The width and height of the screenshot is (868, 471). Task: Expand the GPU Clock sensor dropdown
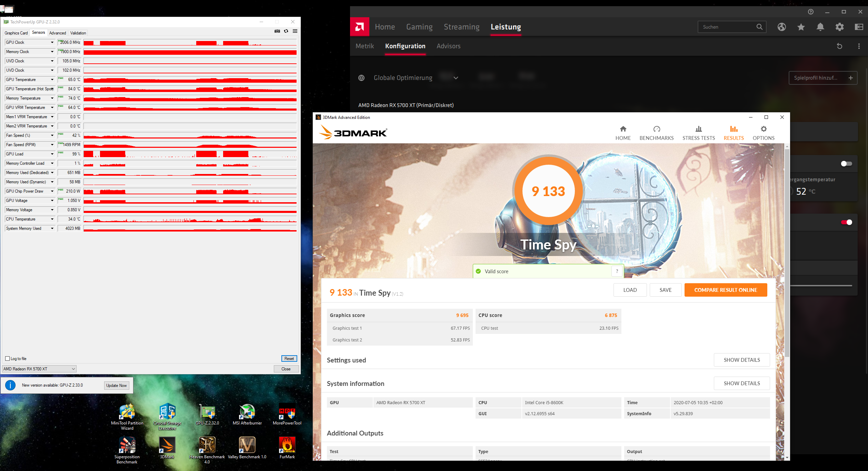click(52, 42)
